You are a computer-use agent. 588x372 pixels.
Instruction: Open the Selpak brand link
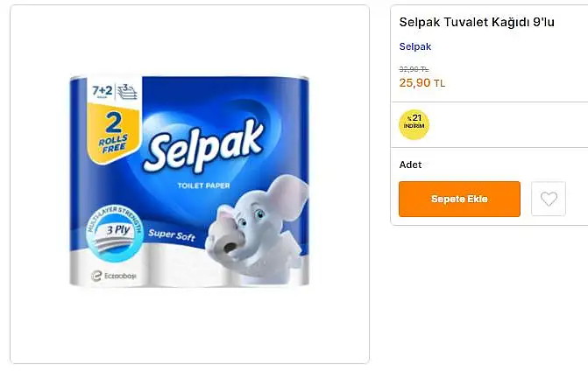click(415, 46)
